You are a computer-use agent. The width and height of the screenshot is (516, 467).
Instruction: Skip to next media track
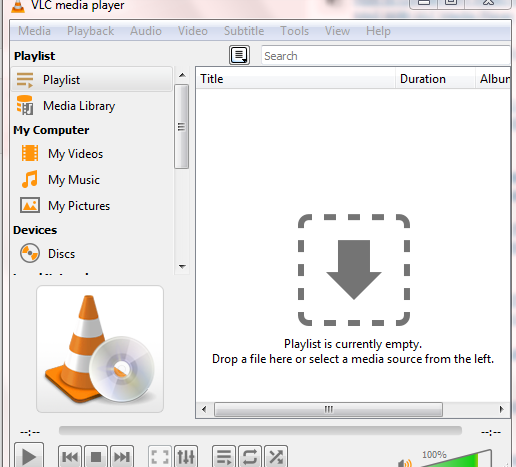click(122, 456)
